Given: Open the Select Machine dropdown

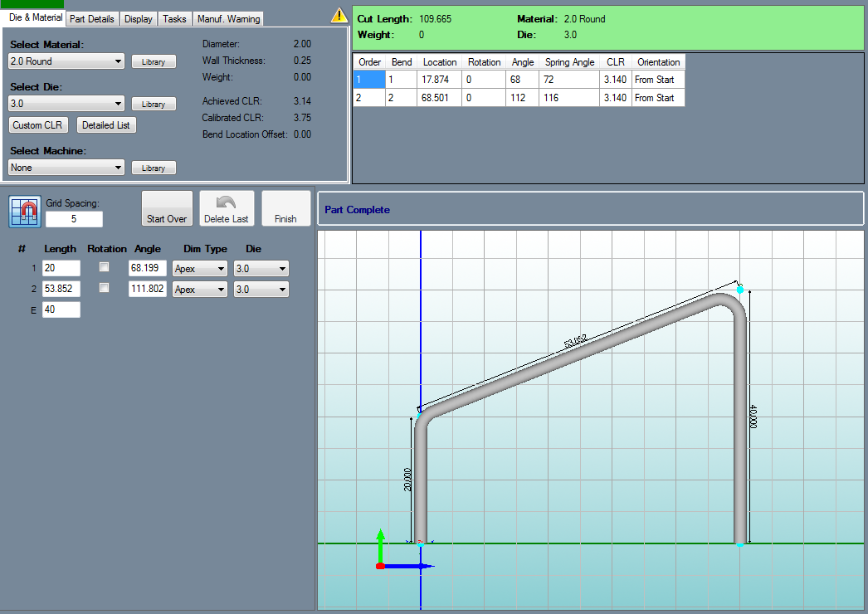Looking at the screenshot, I should pos(66,168).
